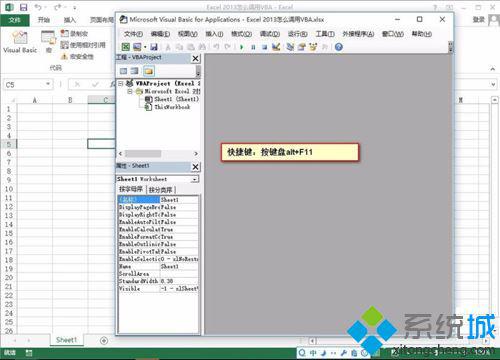Select ThisWorkbook in project tree
Viewport: 500px width, 360px height.
(x=172, y=107)
